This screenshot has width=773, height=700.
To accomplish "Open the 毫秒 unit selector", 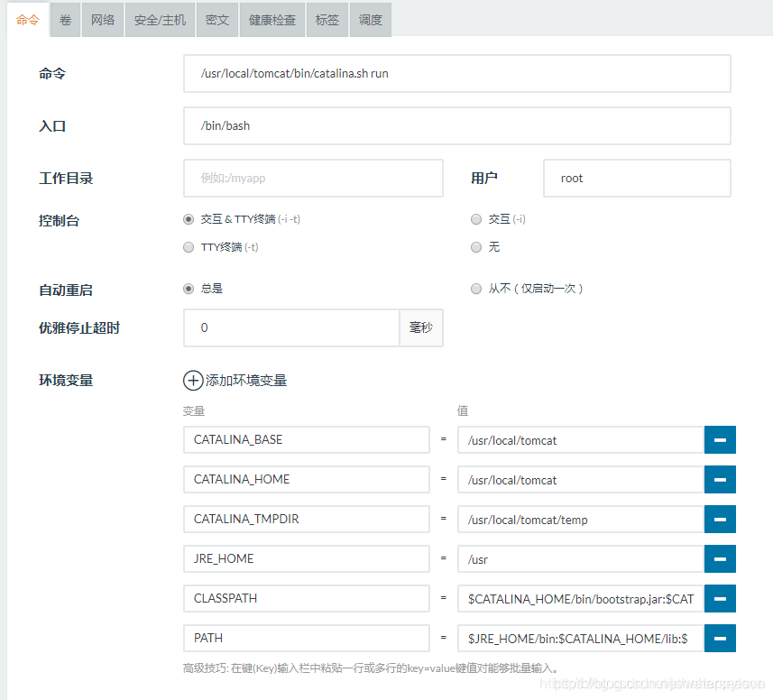I will [420, 328].
